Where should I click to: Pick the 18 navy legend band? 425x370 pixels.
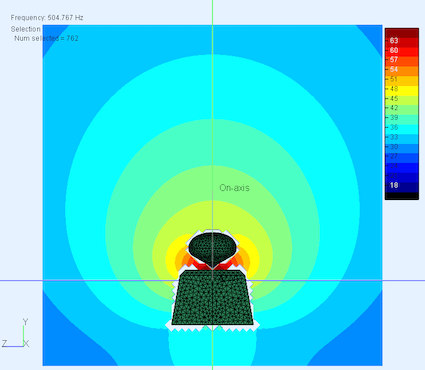tap(402, 187)
